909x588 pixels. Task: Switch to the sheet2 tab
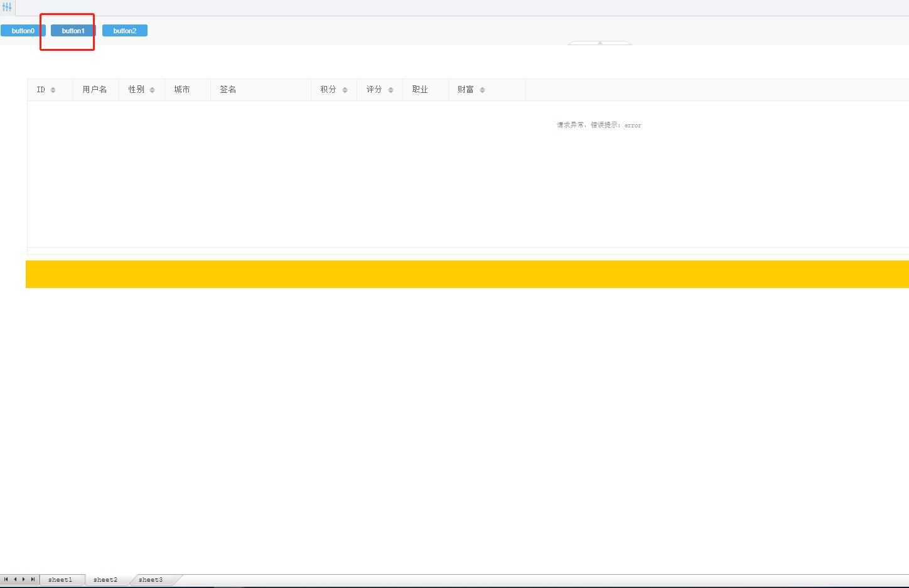pyautogui.click(x=105, y=580)
